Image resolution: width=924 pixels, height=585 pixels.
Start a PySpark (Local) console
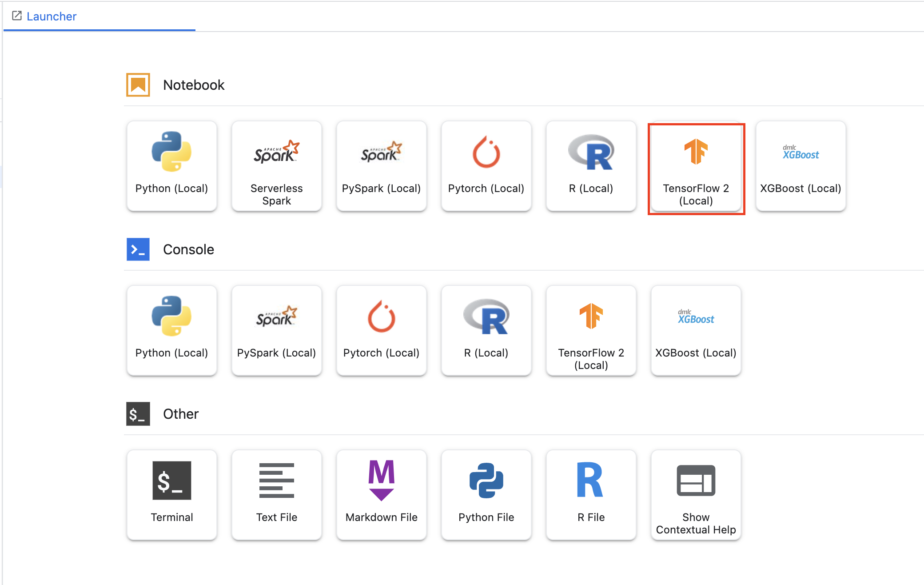click(276, 330)
